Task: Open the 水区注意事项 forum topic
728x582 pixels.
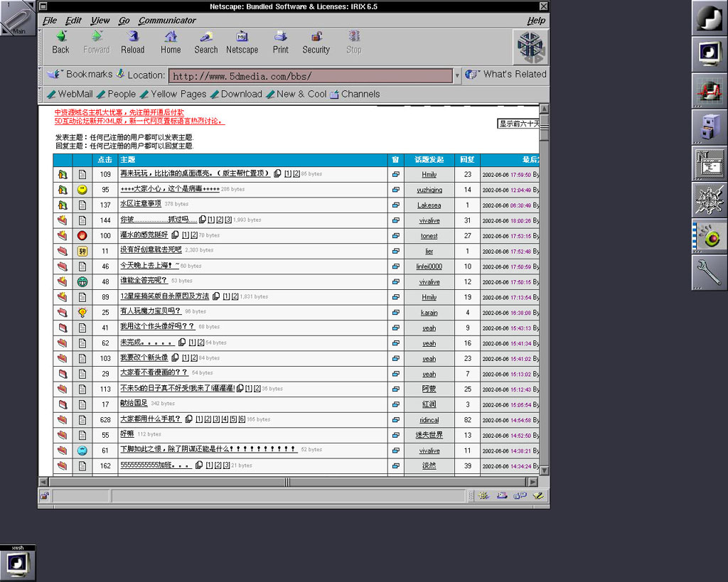Action: click(141, 205)
